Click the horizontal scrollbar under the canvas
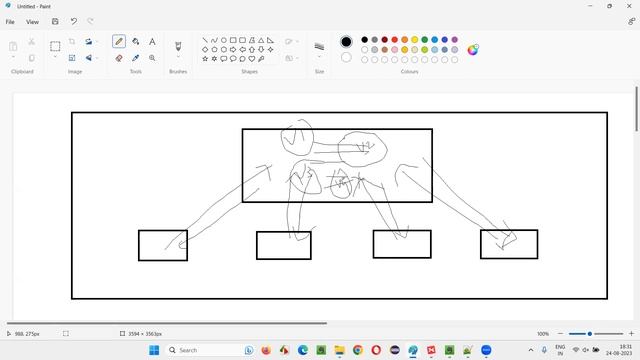 167,323
